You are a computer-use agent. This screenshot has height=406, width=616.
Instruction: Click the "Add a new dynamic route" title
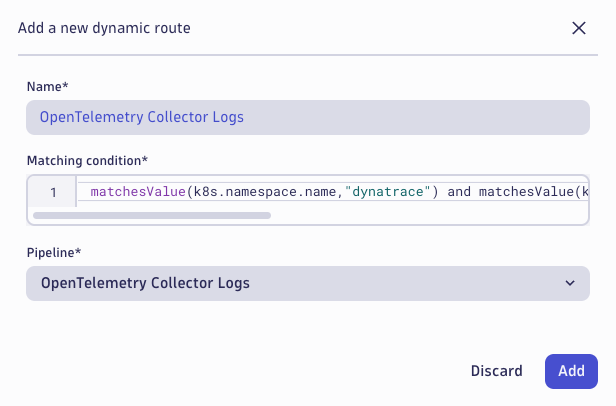104,28
